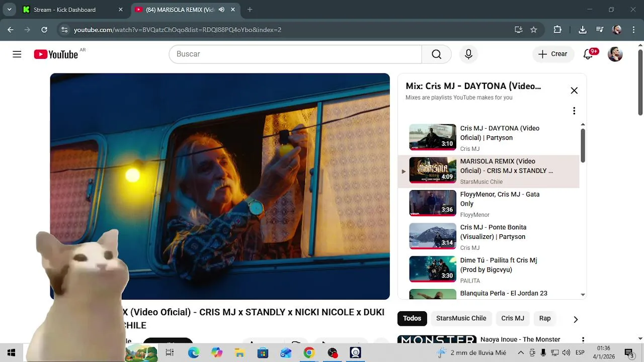644x362 pixels.
Task: Click the page vertical scrollbar thumb
Action: coord(640,83)
